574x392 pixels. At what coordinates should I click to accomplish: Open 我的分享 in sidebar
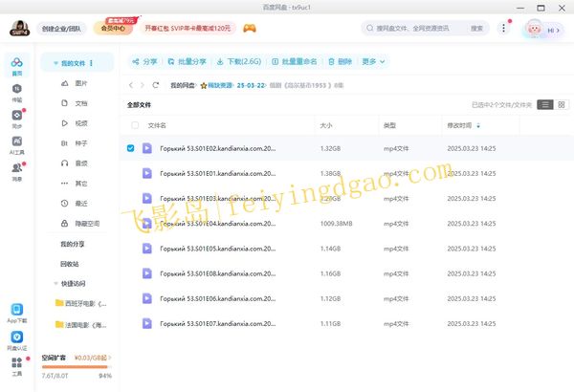pos(72,244)
